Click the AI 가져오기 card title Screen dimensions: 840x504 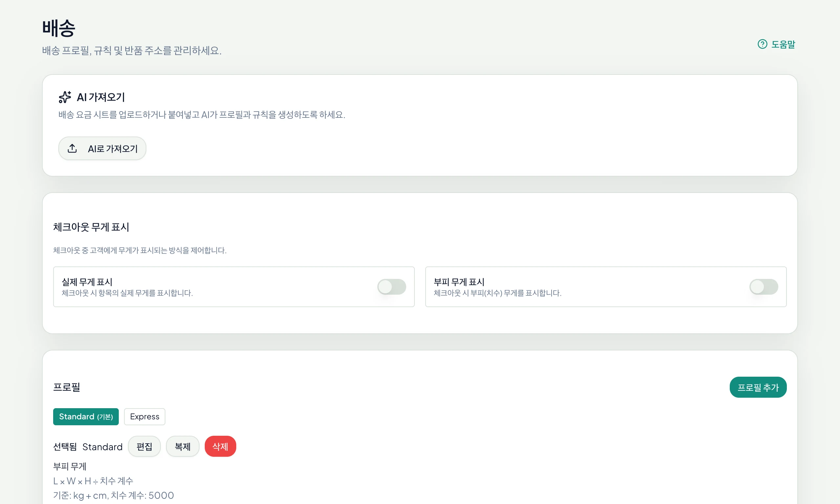101,97
